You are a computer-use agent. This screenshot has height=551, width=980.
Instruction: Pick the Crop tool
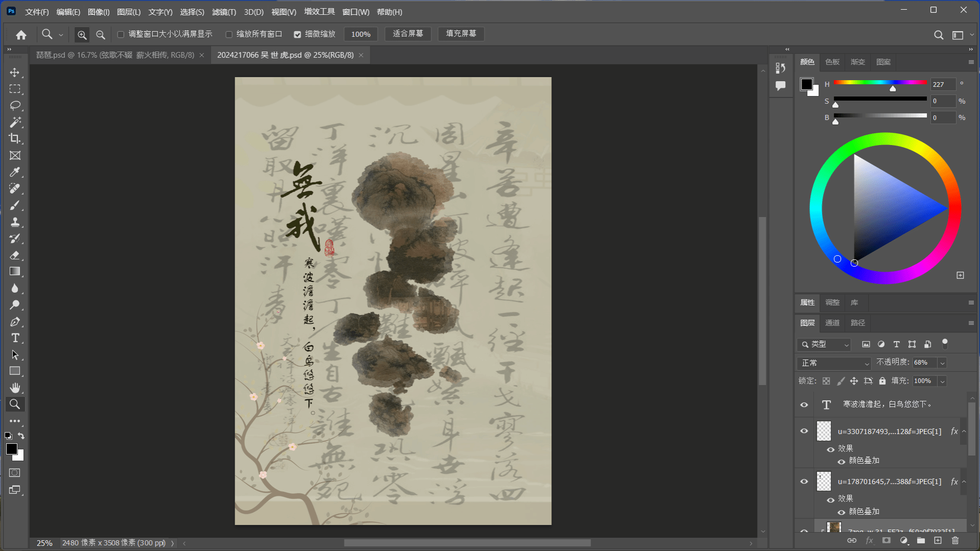coord(15,138)
